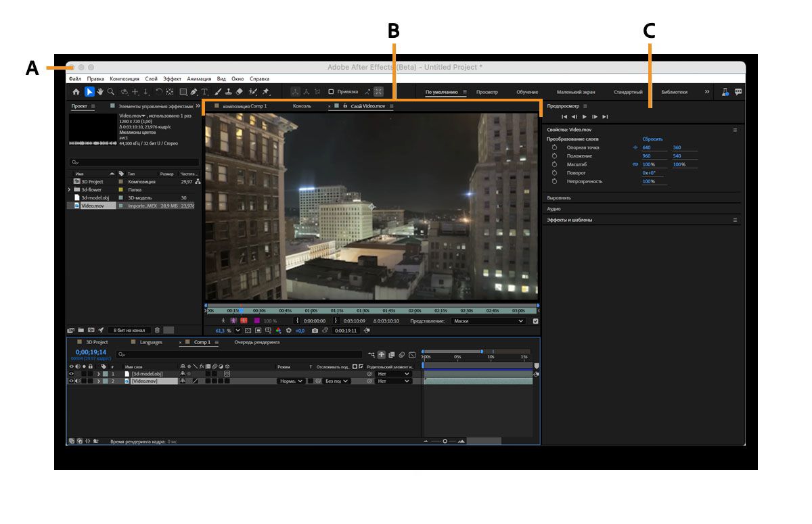Open the Представление Маски dropdown
Image resolution: width=812 pixels, height=524 pixels.
pyautogui.click(x=489, y=321)
